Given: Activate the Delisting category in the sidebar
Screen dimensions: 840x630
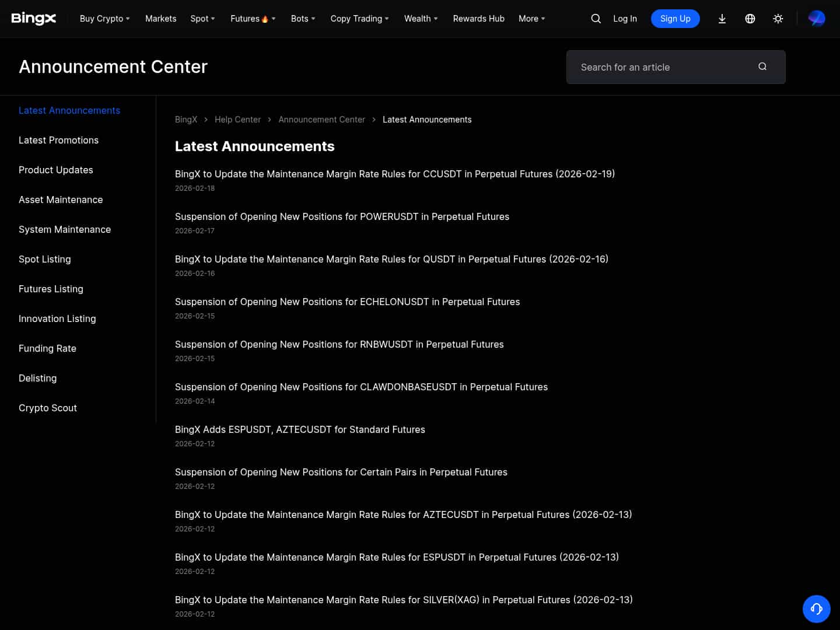Looking at the screenshot, I should pos(37,378).
